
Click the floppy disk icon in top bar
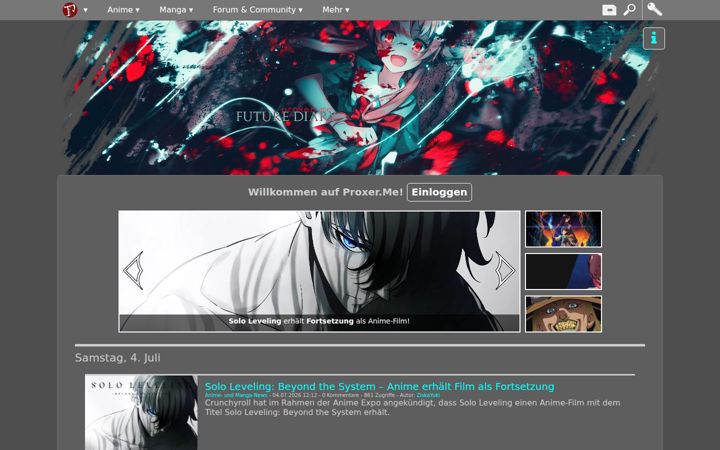point(609,10)
